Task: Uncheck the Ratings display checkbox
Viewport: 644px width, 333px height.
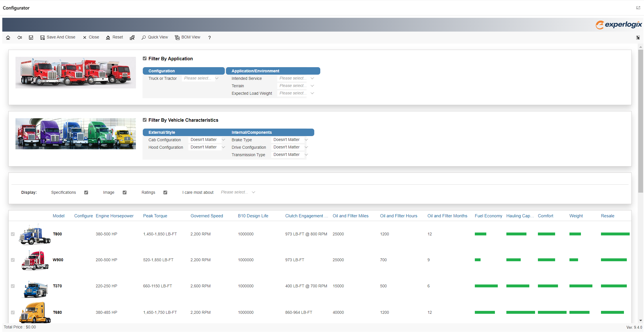Action: click(x=165, y=193)
